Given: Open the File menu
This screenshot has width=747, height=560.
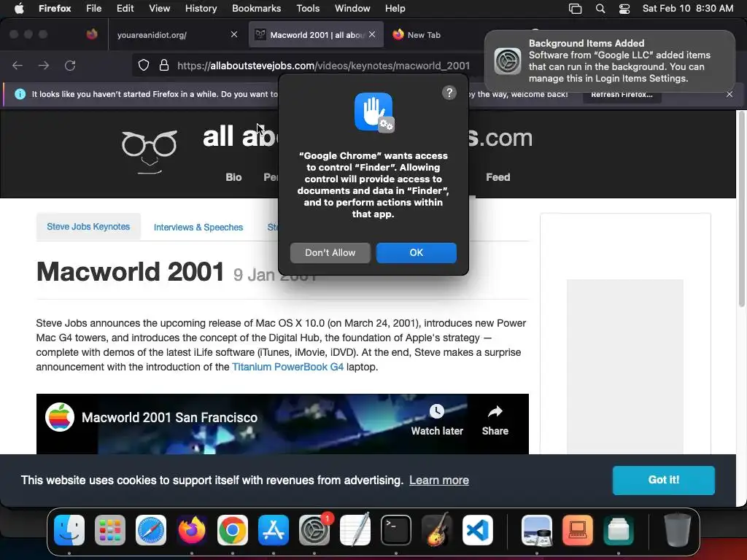Looking at the screenshot, I should click(93, 8).
